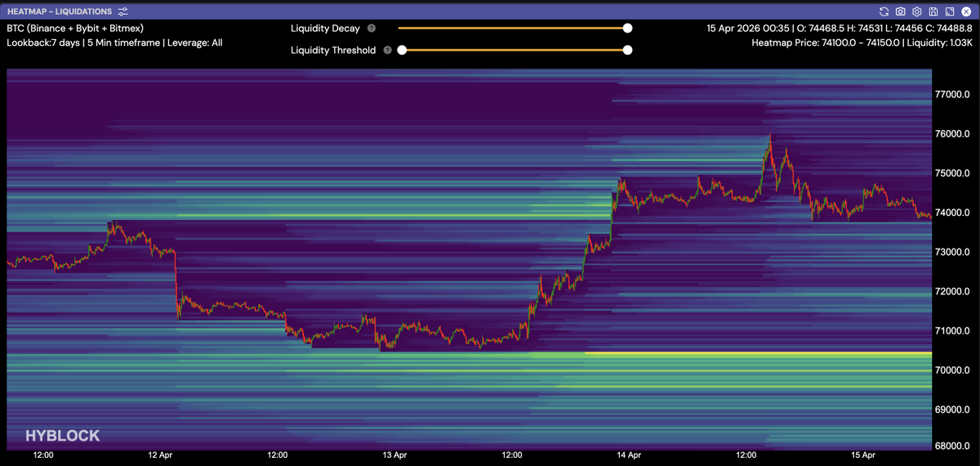The image size is (980, 466).
Task: Open the heatmap filter settings sliders icon
Action: 122,11
